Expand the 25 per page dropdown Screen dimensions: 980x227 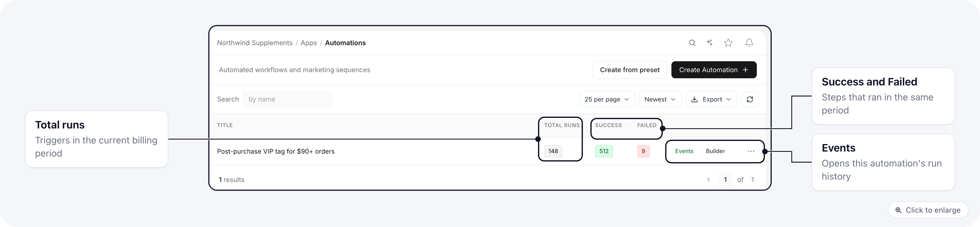coord(607,99)
